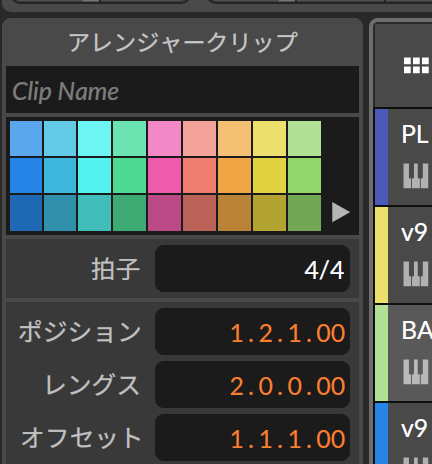Click the piano icon on yellow v9 track

416,274
